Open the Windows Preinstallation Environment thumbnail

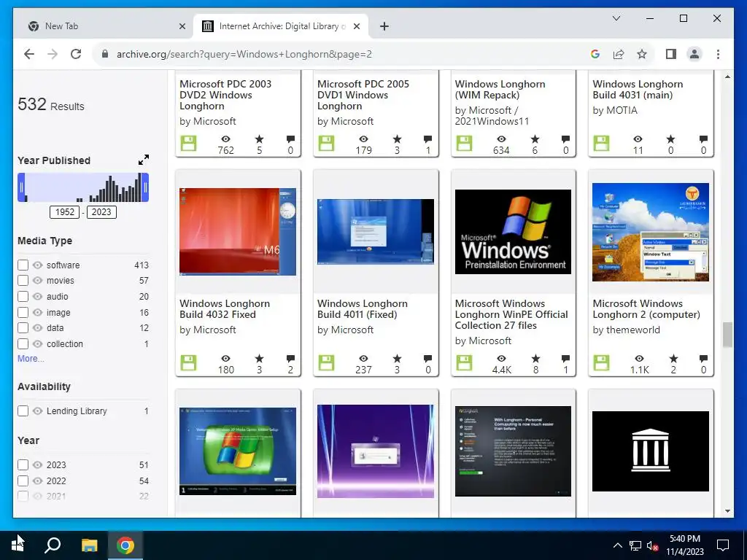[513, 231]
